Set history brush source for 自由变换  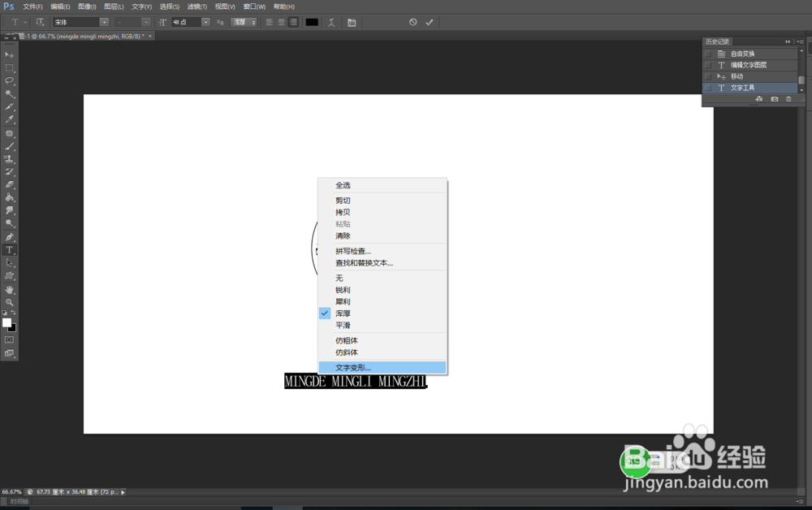tap(708, 54)
